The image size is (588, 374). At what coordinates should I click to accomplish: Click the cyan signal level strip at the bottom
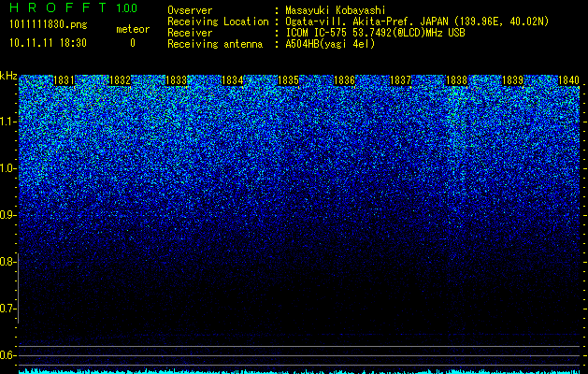(299, 372)
